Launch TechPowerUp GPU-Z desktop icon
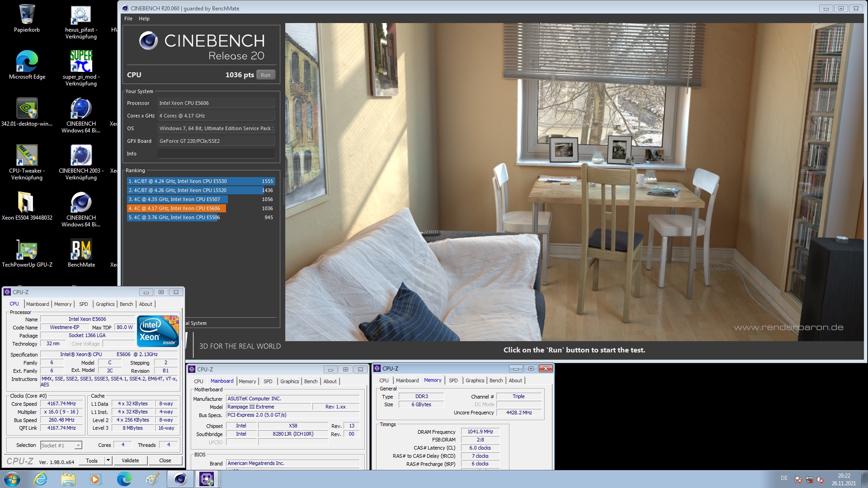Screen dimensions: 868x488 [x=27, y=253]
